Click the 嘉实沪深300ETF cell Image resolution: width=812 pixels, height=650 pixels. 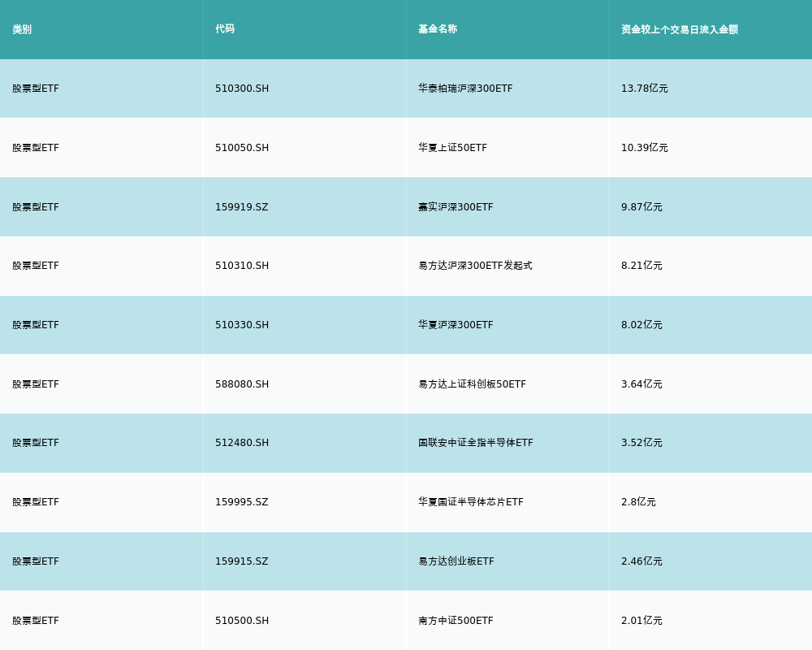click(x=456, y=207)
